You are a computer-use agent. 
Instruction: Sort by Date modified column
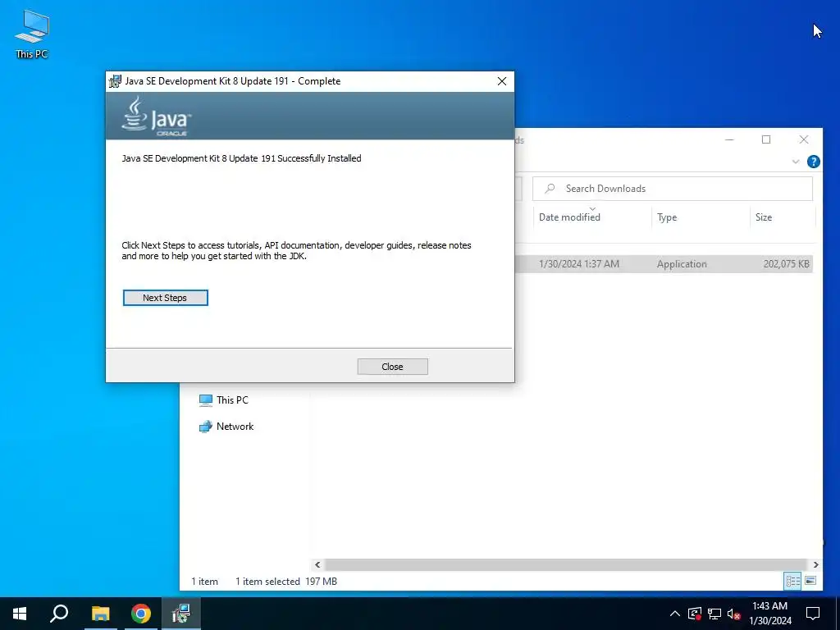[x=569, y=217]
